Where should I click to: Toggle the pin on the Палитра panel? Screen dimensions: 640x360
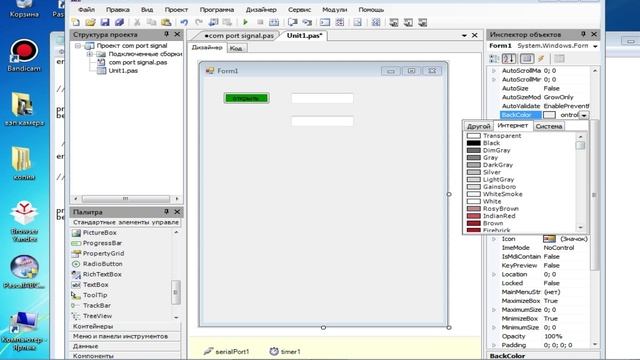(167, 212)
